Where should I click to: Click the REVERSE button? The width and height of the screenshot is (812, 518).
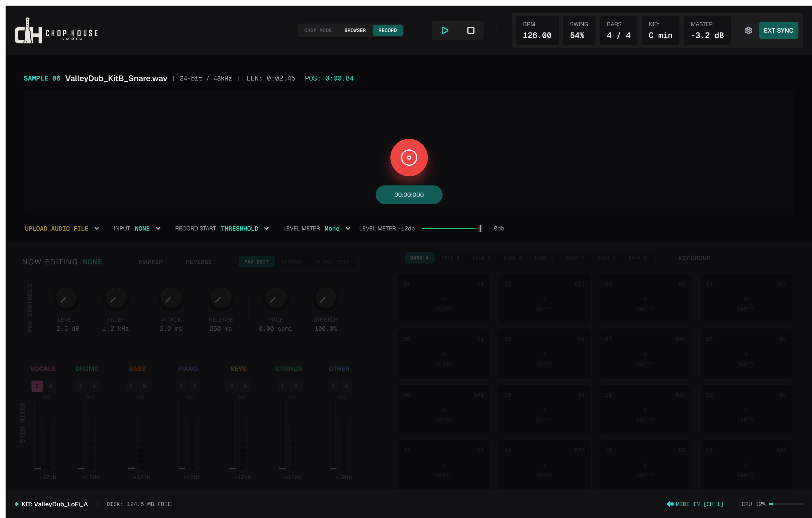(x=199, y=262)
